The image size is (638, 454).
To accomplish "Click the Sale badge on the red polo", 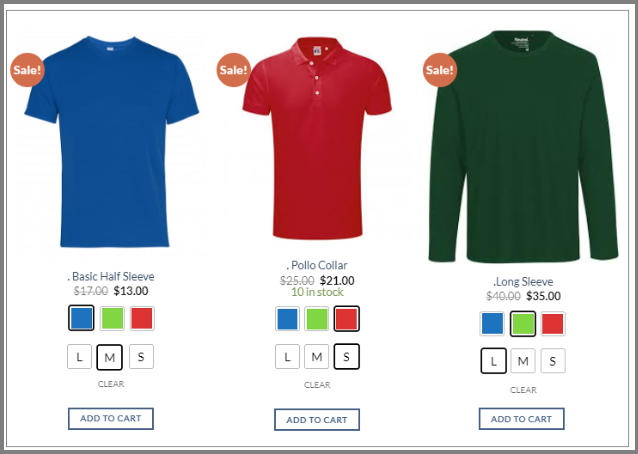I will [234, 70].
